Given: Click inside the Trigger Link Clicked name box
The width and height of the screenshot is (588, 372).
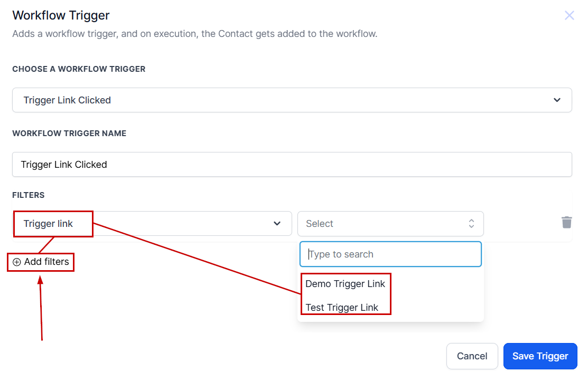Looking at the screenshot, I should click(211, 164).
